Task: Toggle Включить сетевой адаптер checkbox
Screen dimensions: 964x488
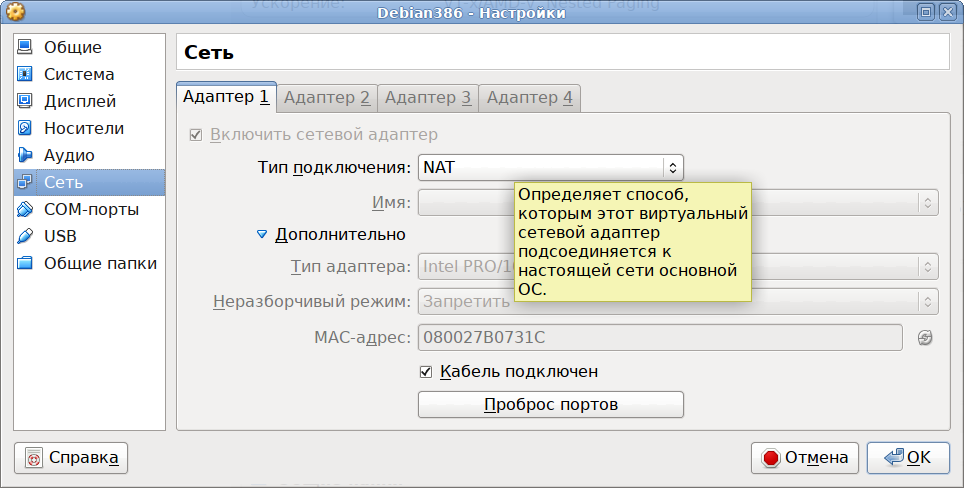Action: pyautogui.click(x=196, y=134)
